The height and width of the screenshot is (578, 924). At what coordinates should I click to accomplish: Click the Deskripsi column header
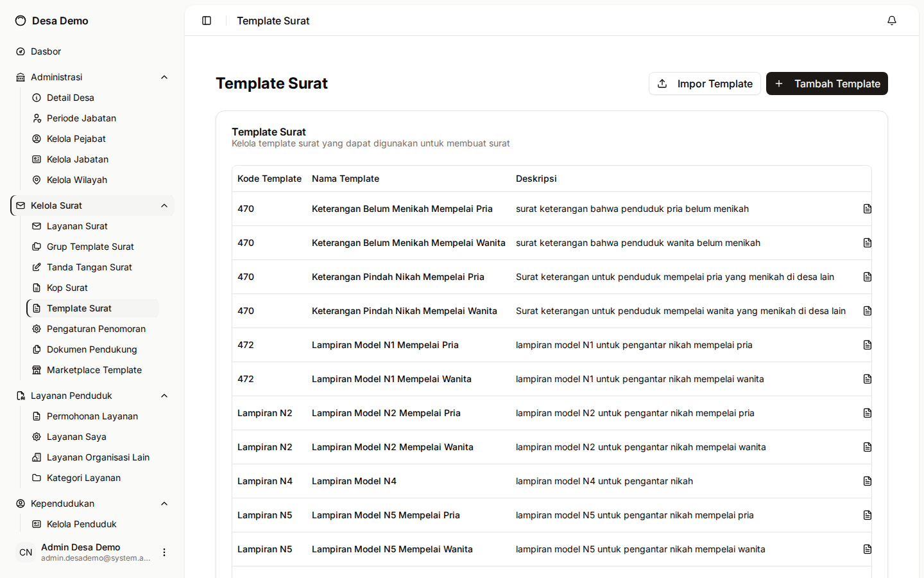(x=536, y=179)
